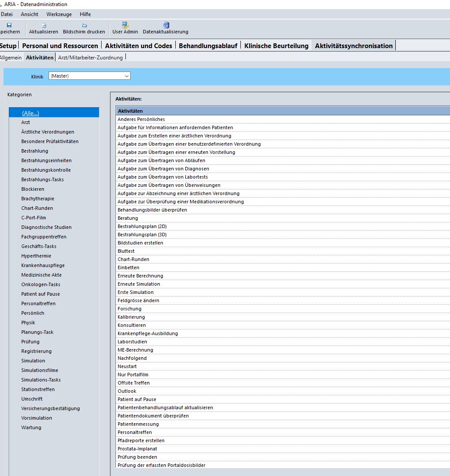
Task: Open the Werkzeuge menu
Action: click(59, 14)
